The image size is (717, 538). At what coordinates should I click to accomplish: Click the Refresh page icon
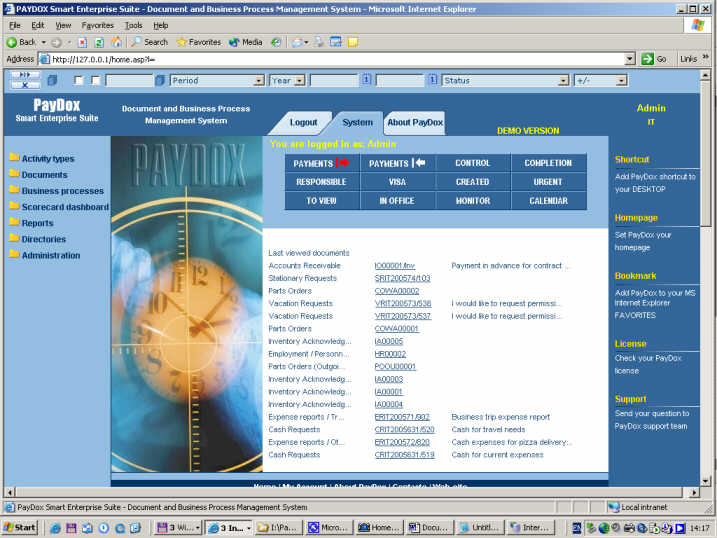pos(99,43)
